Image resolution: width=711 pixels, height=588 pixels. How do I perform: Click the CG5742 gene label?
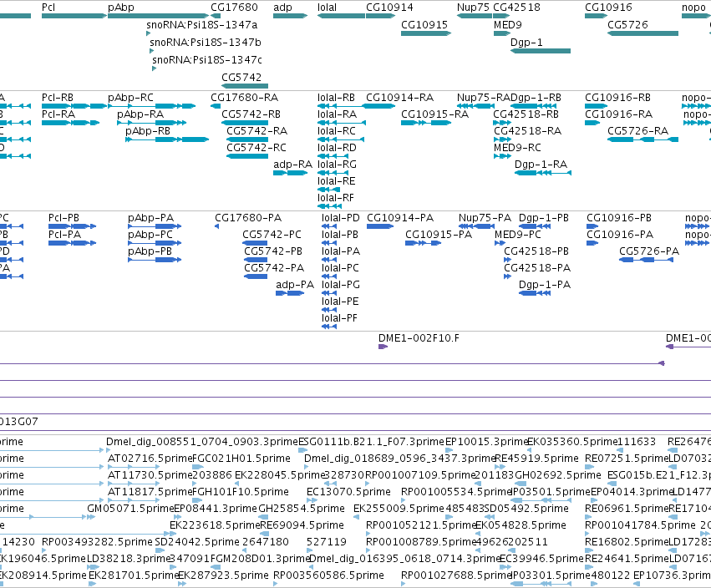(x=241, y=77)
